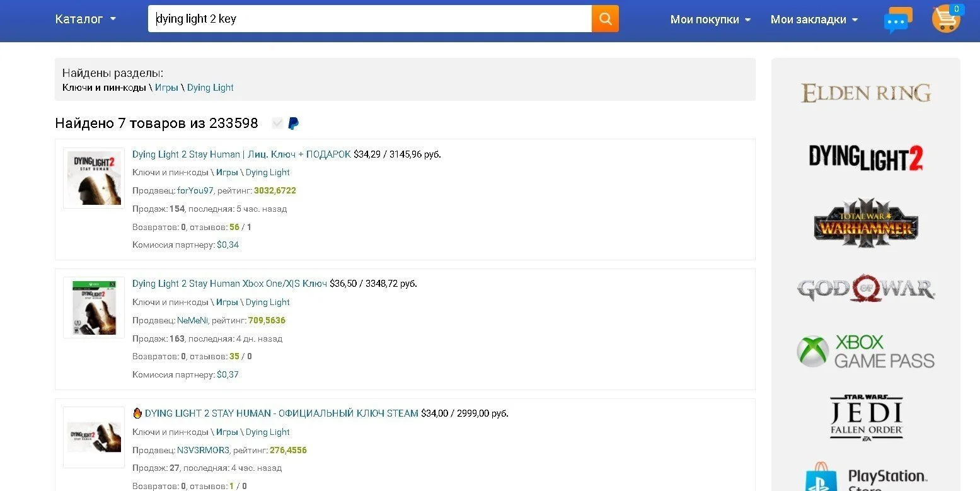Open 'Dying Light 2 Stay Human | Лиц. Ключ + ПОДАРОК'
The height and width of the screenshot is (491, 980).
[x=241, y=154]
